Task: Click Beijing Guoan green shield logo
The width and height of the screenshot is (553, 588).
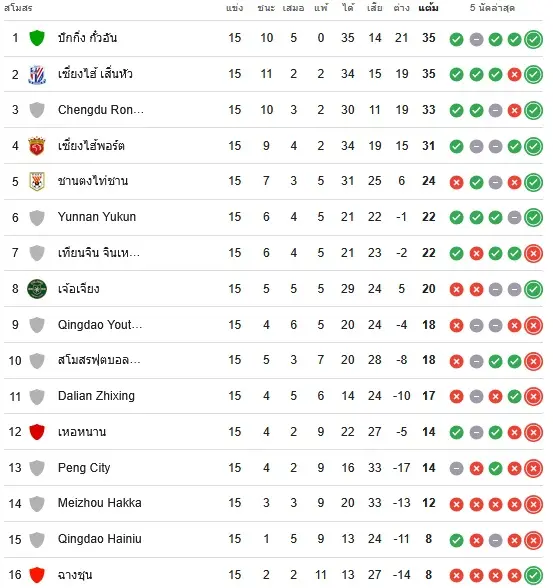Action: point(37,38)
